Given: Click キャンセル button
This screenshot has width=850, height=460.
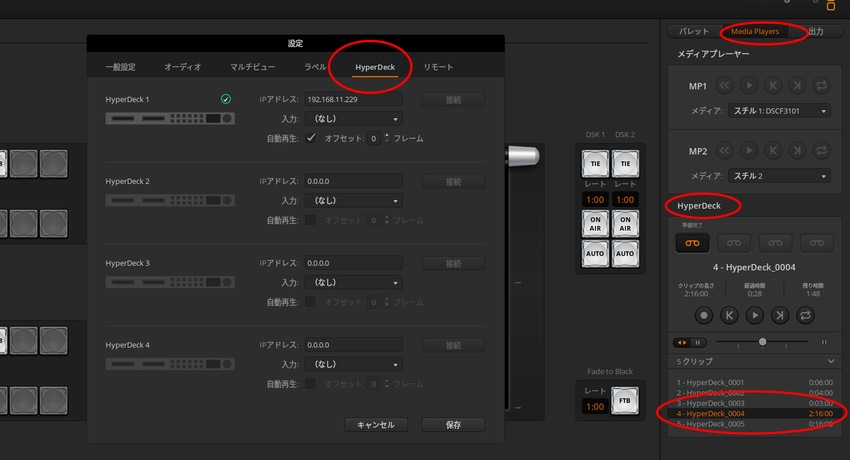Looking at the screenshot, I should pyautogui.click(x=376, y=425).
